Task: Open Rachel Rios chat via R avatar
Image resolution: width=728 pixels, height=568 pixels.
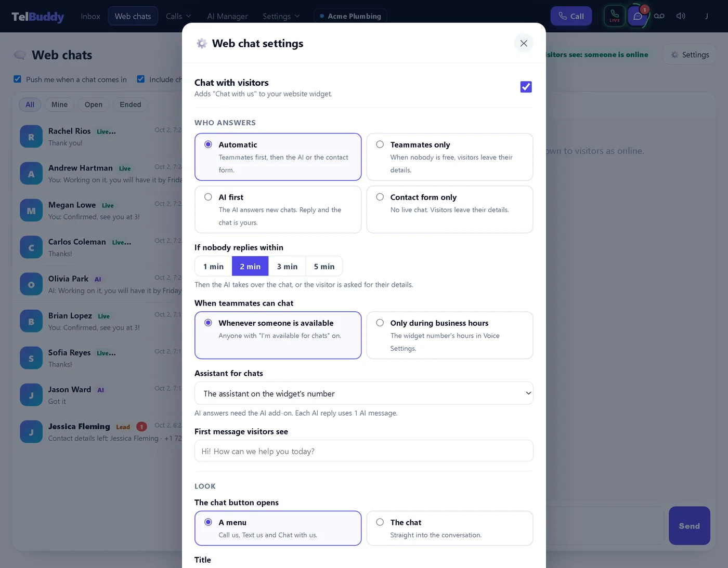Action: coord(31,137)
